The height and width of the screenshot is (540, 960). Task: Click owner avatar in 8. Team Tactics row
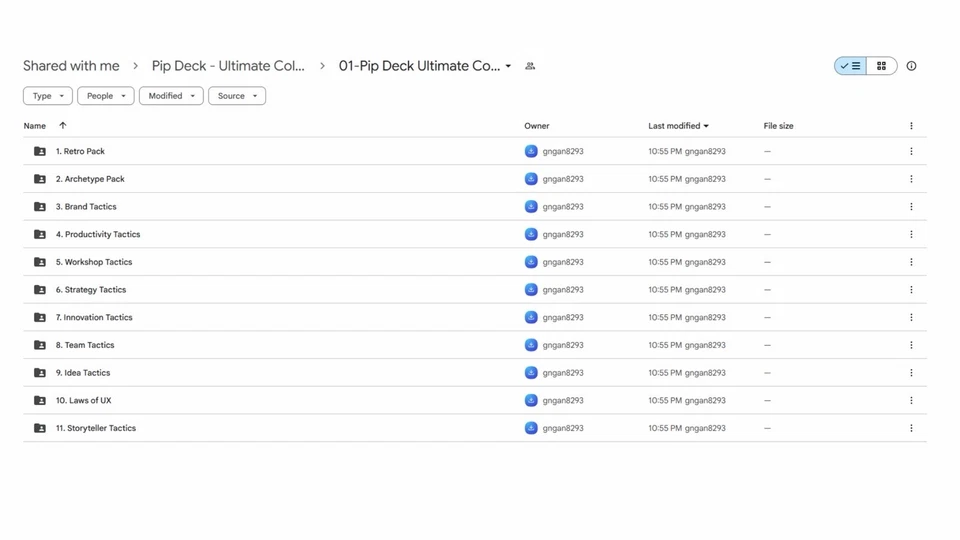click(531, 345)
